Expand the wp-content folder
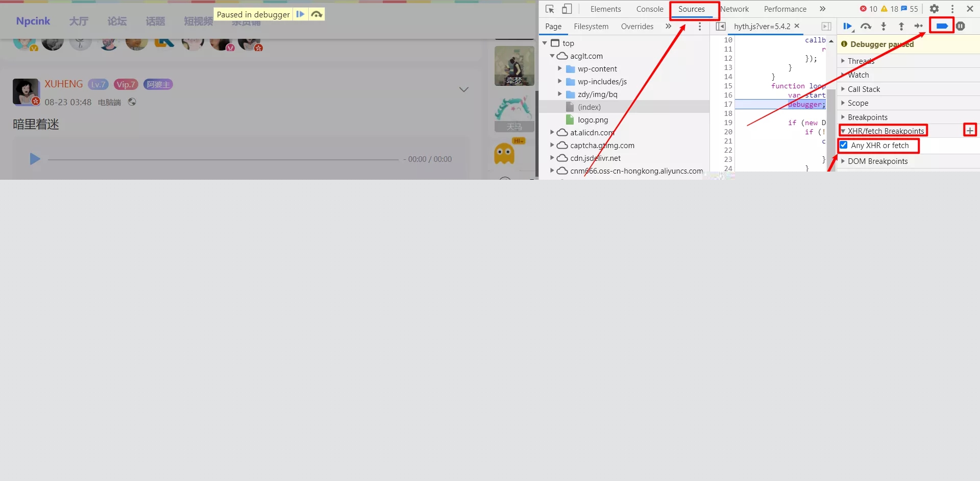The height and width of the screenshot is (481, 980). pyautogui.click(x=560, y=69)
